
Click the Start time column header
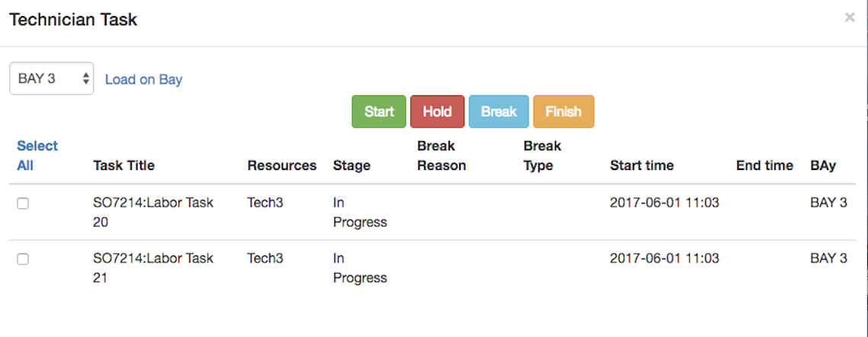tap(642, 165)
